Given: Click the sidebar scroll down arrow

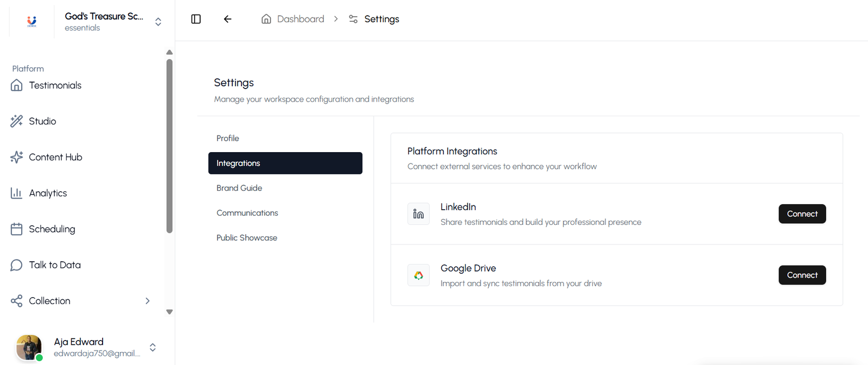Looking at the screenshot, I should tap(169, 312).
